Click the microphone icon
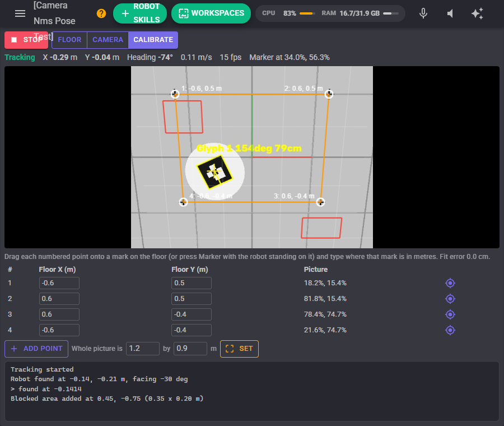504x426 pixels. 423,13
